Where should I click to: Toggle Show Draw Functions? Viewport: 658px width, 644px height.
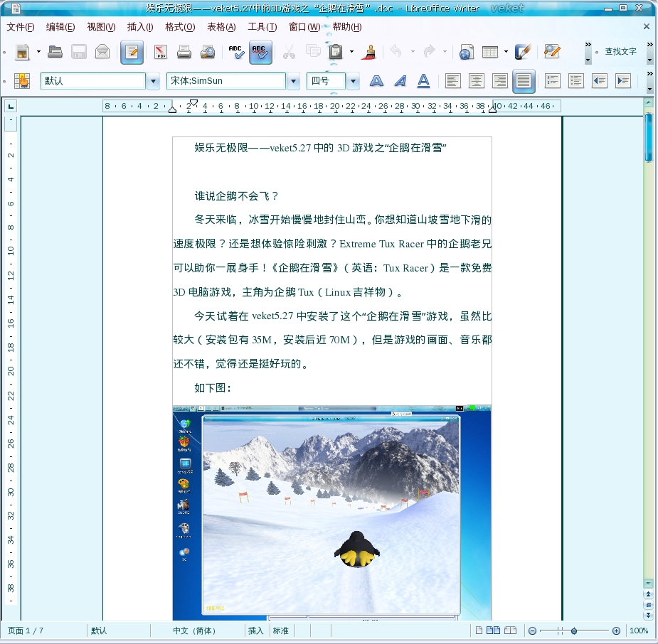523,52
